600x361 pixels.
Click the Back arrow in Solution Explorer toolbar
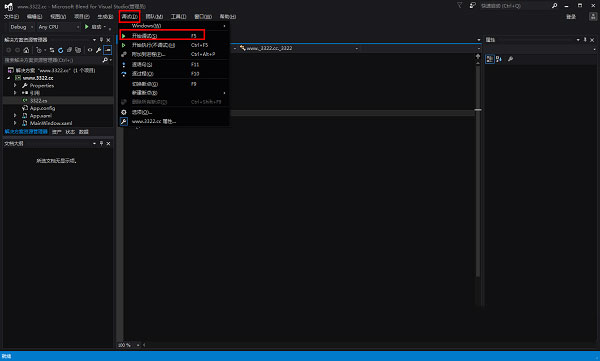click(x=9, y=50)
